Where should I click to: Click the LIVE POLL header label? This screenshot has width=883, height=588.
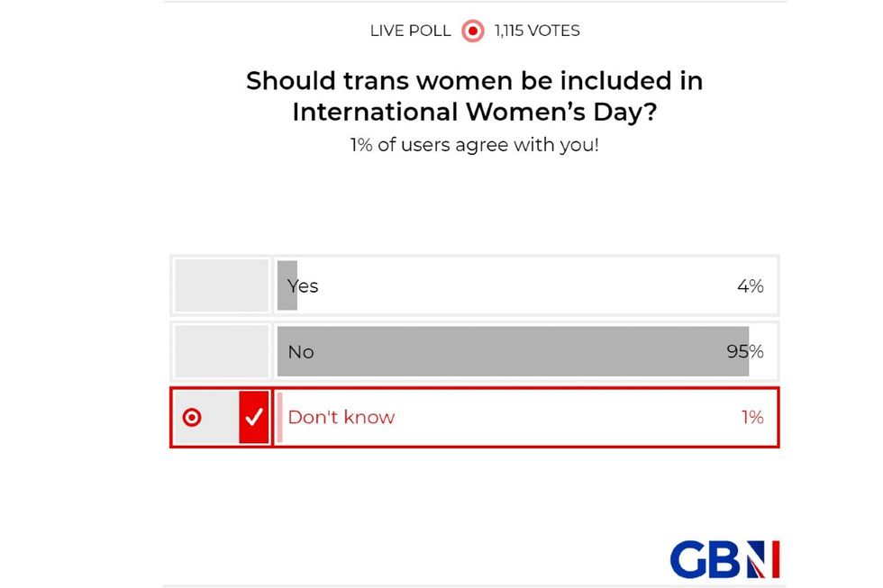point(408,30)
